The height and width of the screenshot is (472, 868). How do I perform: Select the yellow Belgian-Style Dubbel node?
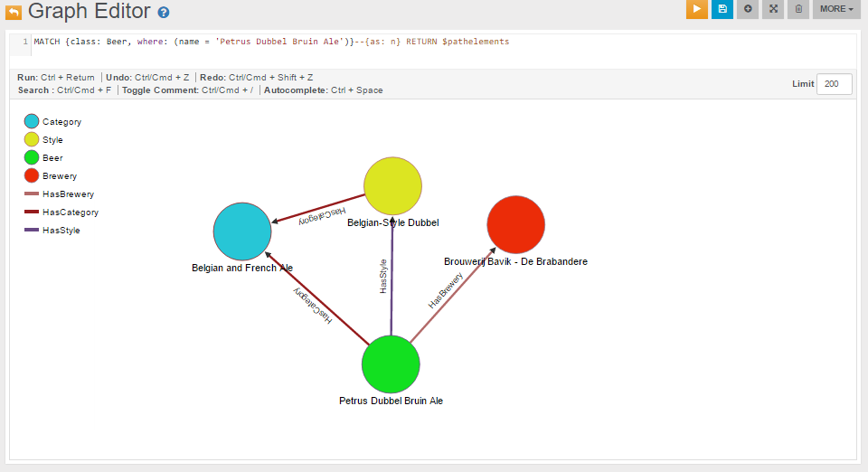click(393, 185)
